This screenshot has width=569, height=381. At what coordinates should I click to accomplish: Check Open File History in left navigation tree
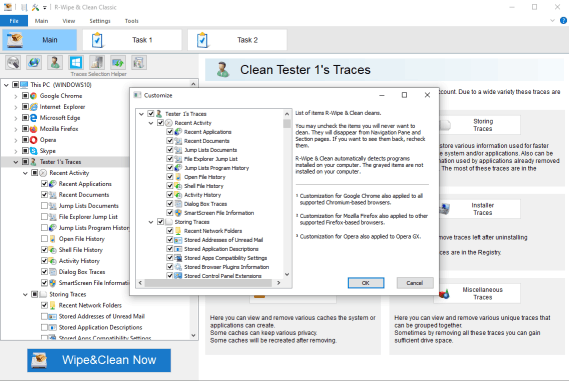(x=44, y=239)
